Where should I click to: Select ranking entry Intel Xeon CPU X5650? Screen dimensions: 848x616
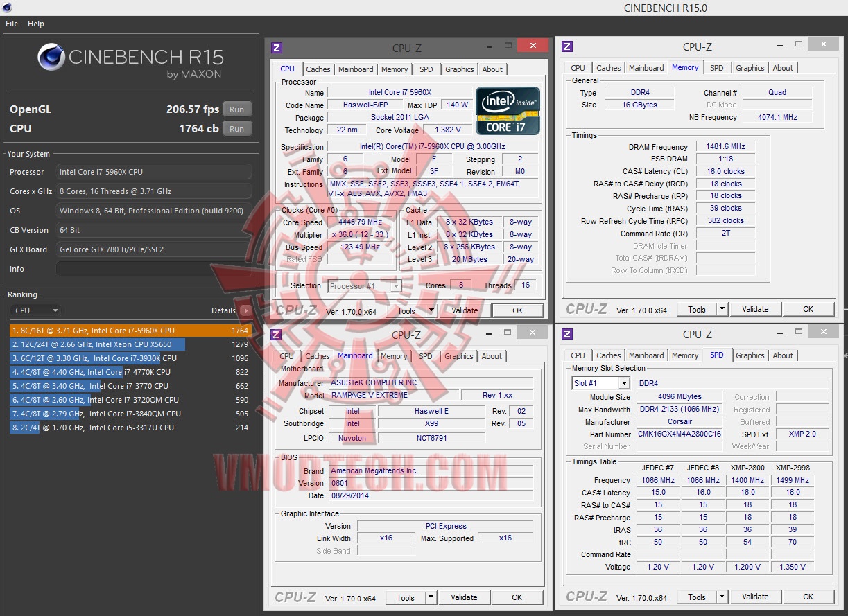coord(130,344)
